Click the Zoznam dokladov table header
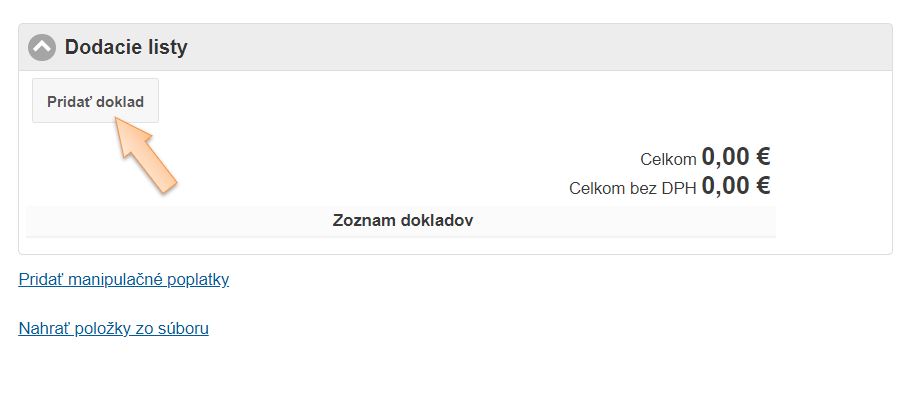This screenshot has height=403, width=920. coord(402,220)
